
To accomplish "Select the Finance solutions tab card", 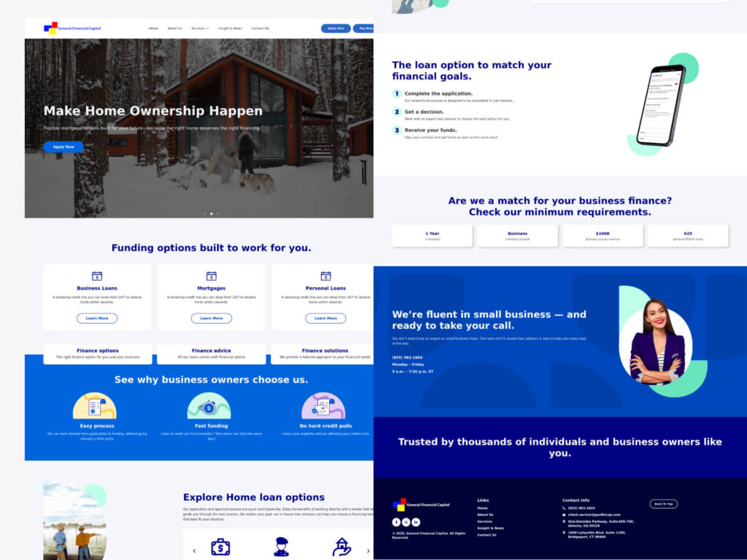I will click(x=322, y=354).
